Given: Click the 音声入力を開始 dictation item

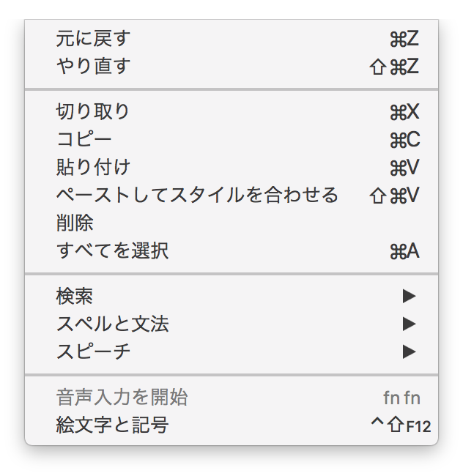Looking at the screenshot, I should (122, 398).
